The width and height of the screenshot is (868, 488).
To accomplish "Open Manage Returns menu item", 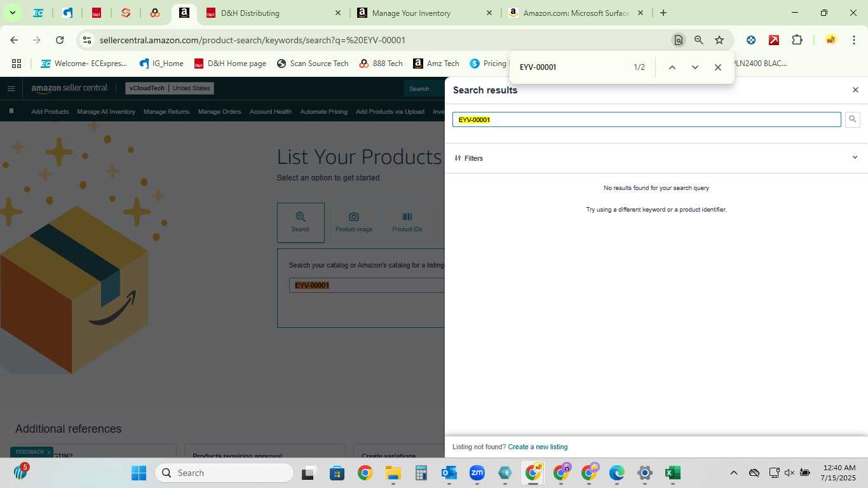I will click(x=166, y=112).
